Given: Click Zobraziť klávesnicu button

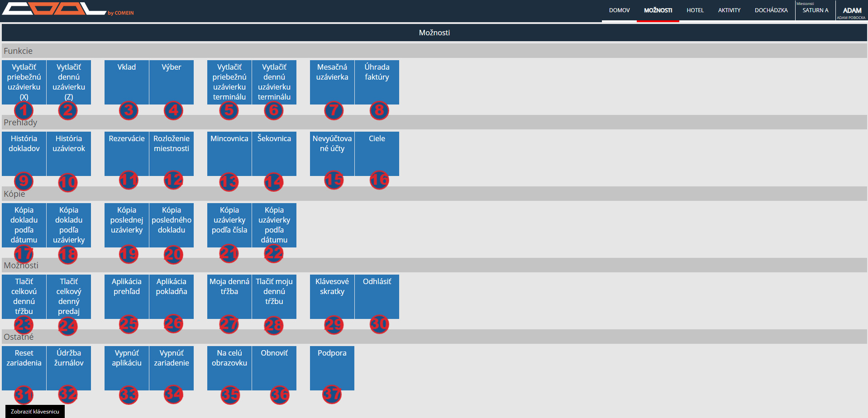Looking at the screenshot, I should (x=35, y=411).
